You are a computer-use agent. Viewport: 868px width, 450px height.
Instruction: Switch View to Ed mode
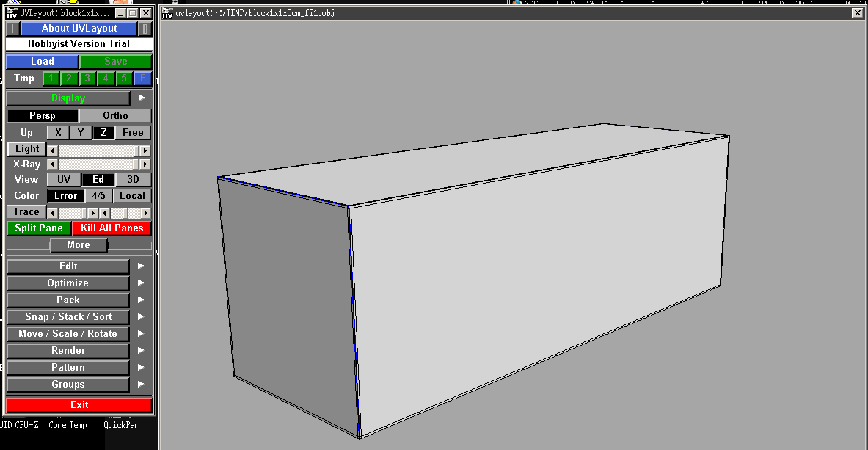click(98, 180)
